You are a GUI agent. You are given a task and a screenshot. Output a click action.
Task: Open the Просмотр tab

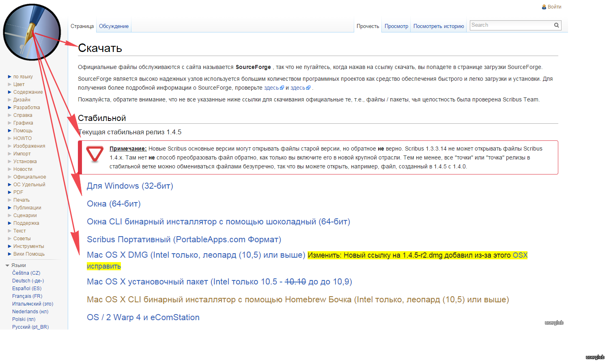(x=396, y=26)
